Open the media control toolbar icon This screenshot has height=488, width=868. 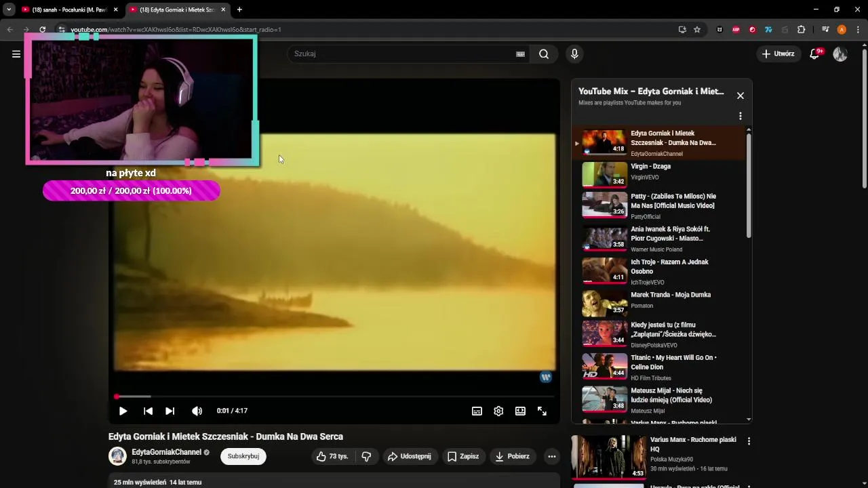(825, 30)
